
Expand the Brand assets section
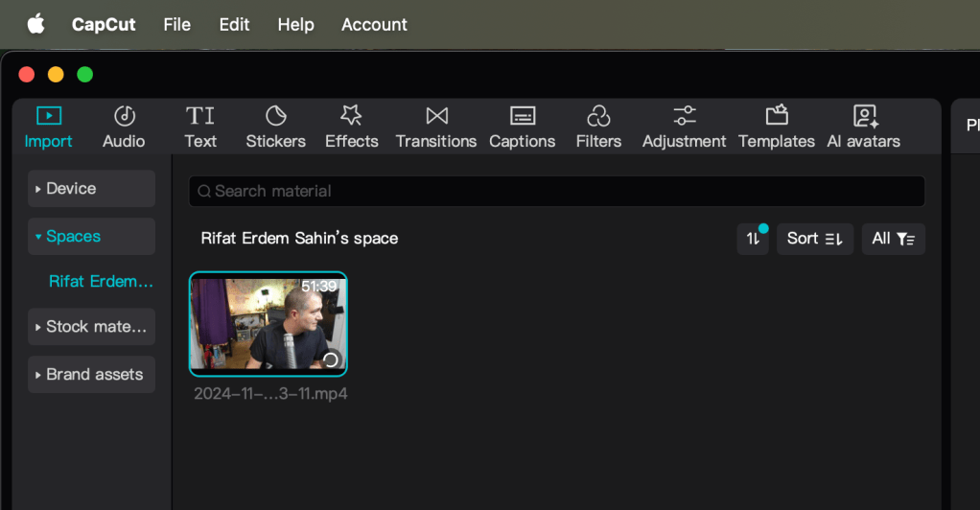[x=91, y=375]
